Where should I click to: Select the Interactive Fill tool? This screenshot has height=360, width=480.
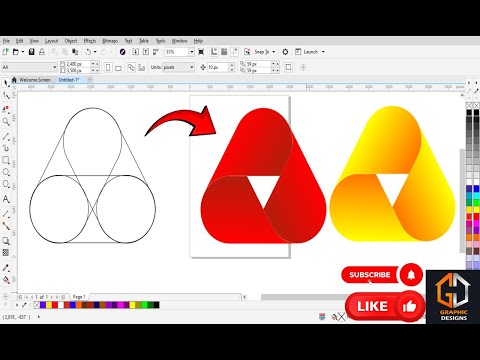click(x=6, y=280)
